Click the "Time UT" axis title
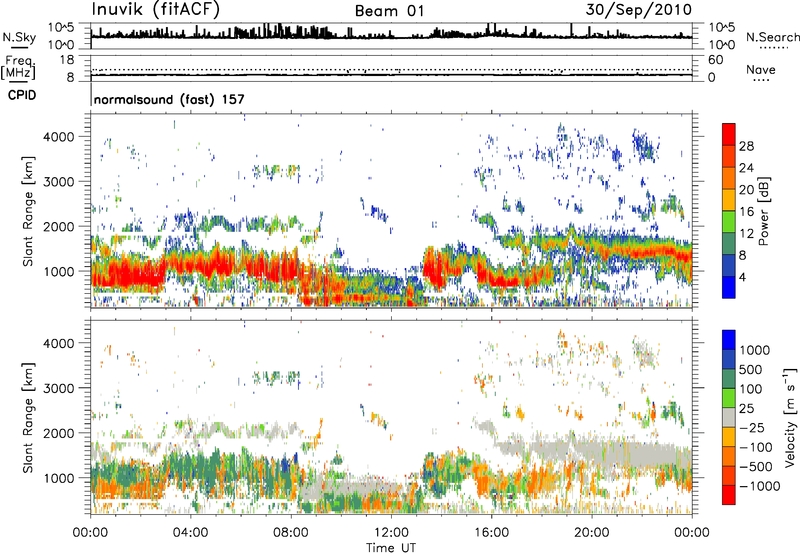Image resolution: width=800 pixels, height=554 pixels. 391,548
